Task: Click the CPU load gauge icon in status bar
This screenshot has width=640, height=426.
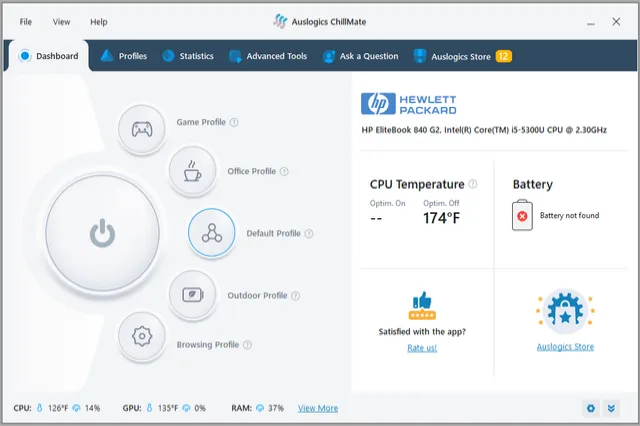Action: pyautogui.click(x=76, y=408)
